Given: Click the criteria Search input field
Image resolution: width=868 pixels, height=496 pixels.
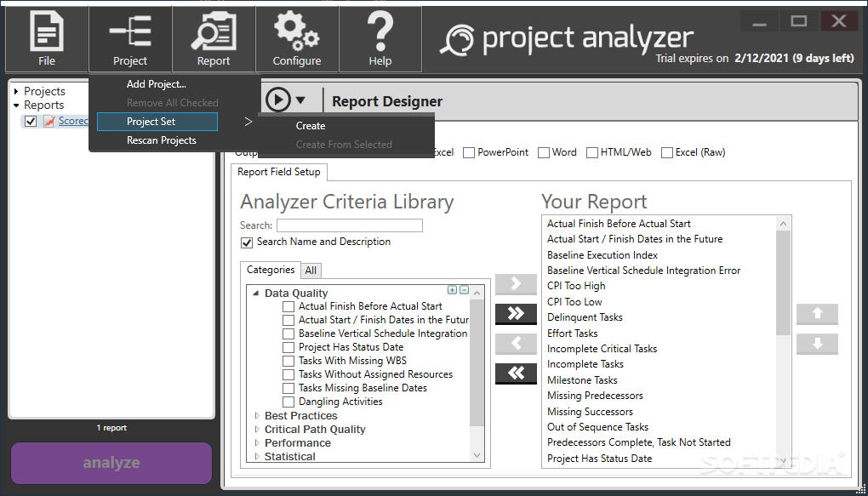Looking at the screenshot, I should coord(349,225).
